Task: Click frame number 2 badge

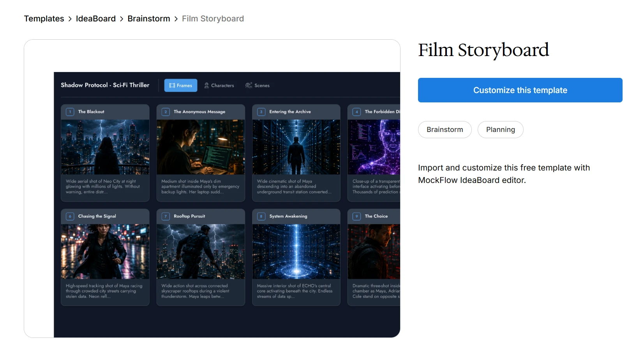Action: (x=166, y=112)
